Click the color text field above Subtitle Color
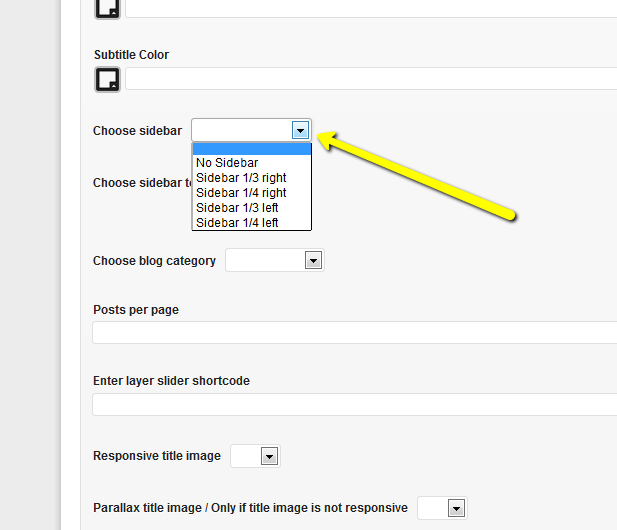617x530 pixels. (370, 8)
